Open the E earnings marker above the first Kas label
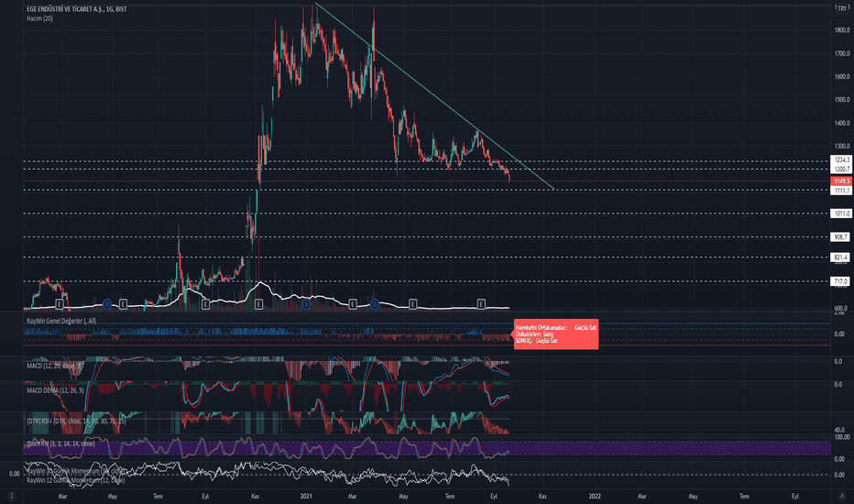 [x=258, y=304]
